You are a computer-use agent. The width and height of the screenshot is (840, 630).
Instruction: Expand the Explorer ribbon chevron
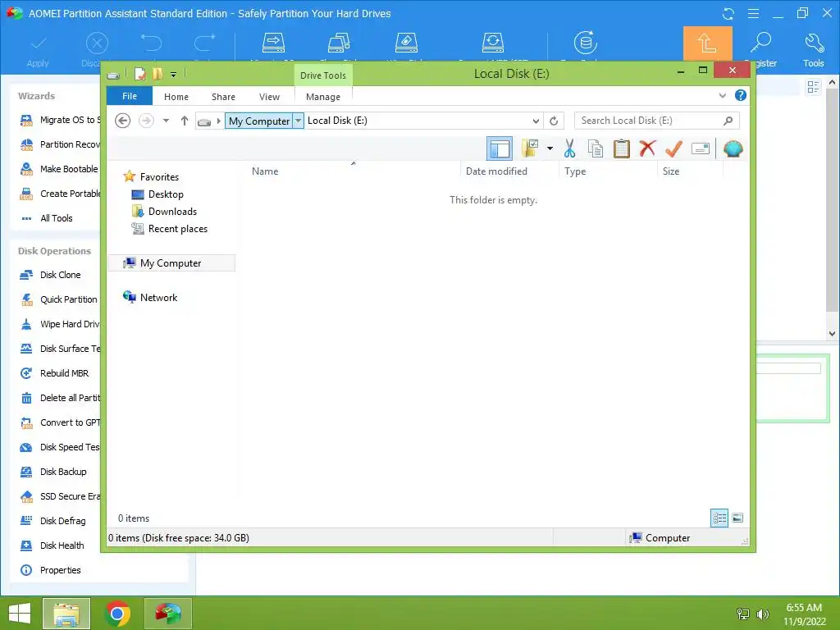click(722, 95)
